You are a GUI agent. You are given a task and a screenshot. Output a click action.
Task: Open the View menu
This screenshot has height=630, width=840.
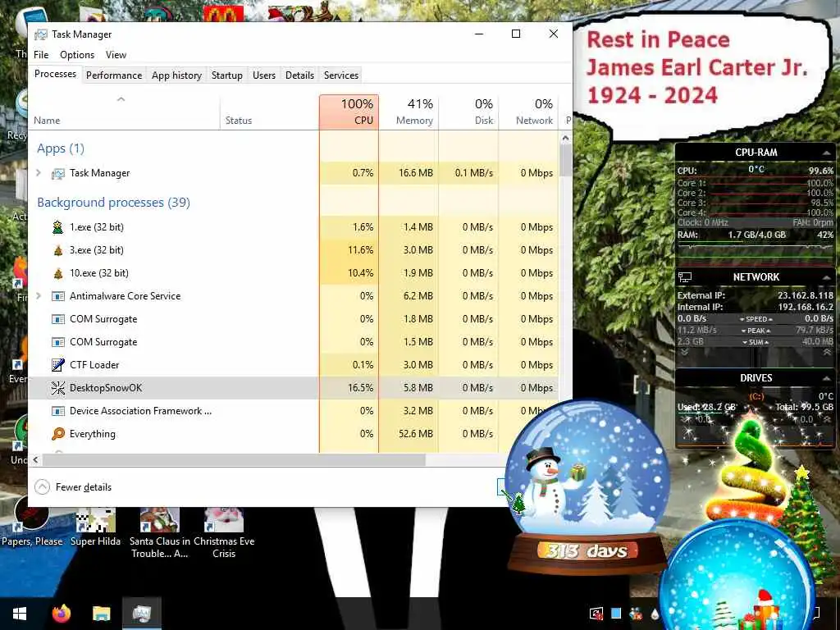coord(116,55)
